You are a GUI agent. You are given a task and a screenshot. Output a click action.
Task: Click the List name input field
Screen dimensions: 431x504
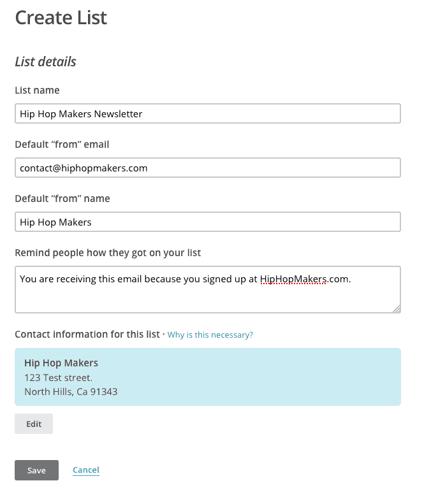[207, 114]
